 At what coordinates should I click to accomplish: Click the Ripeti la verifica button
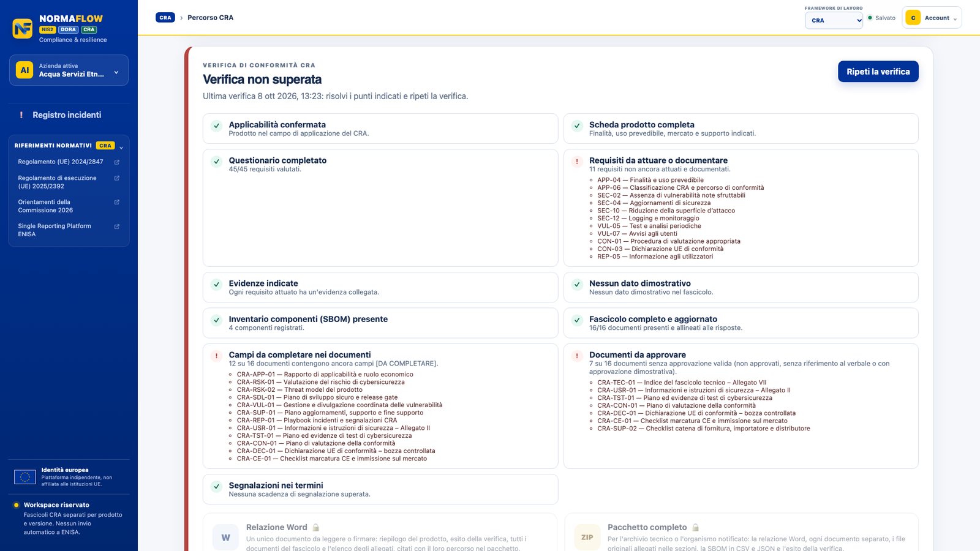(x=878, y=72)
